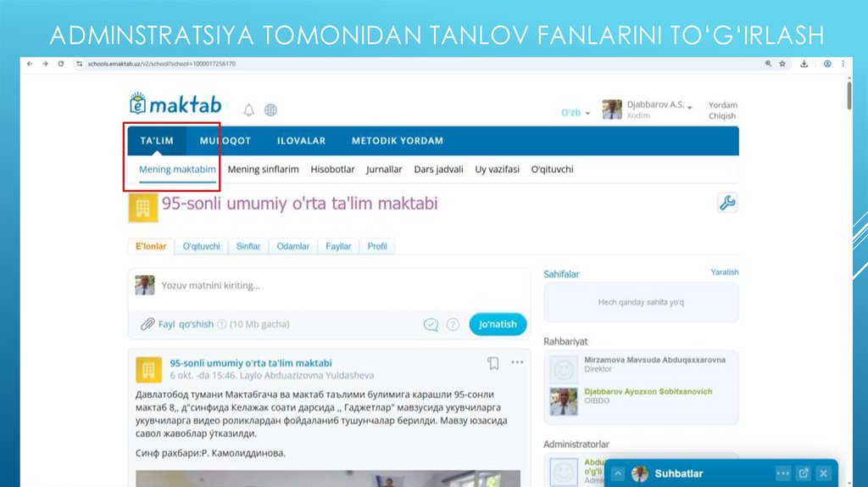
Task: Open the O'zb language dropdown
Action: [576, 113]
